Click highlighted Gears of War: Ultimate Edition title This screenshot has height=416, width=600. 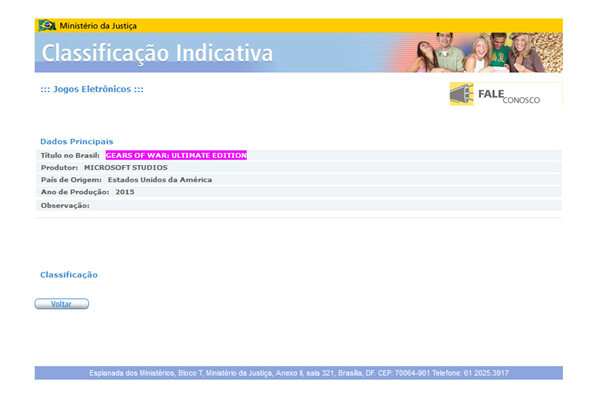[176, 155]
